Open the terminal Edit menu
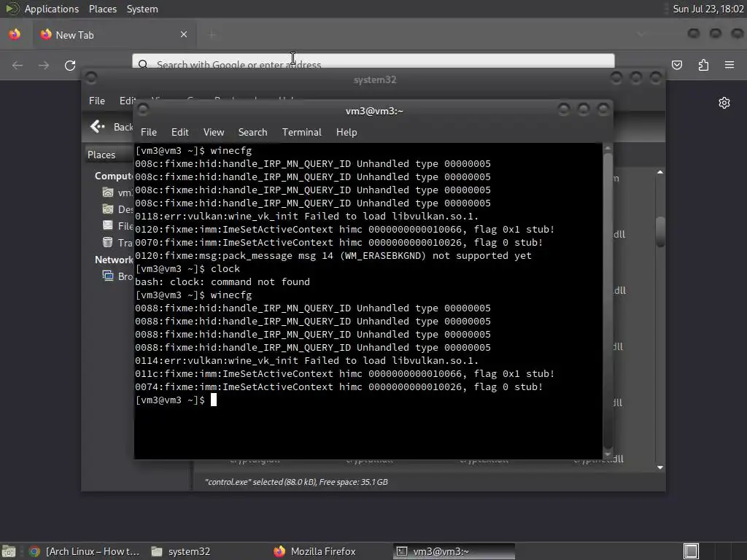The height and width of the screenshot is (560, 747). pos(179,133)
